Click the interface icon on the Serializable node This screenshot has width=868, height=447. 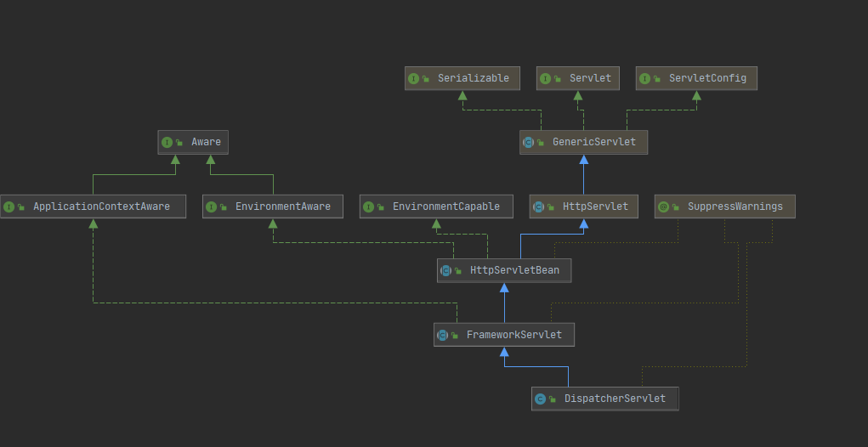(x=414, y=78)
